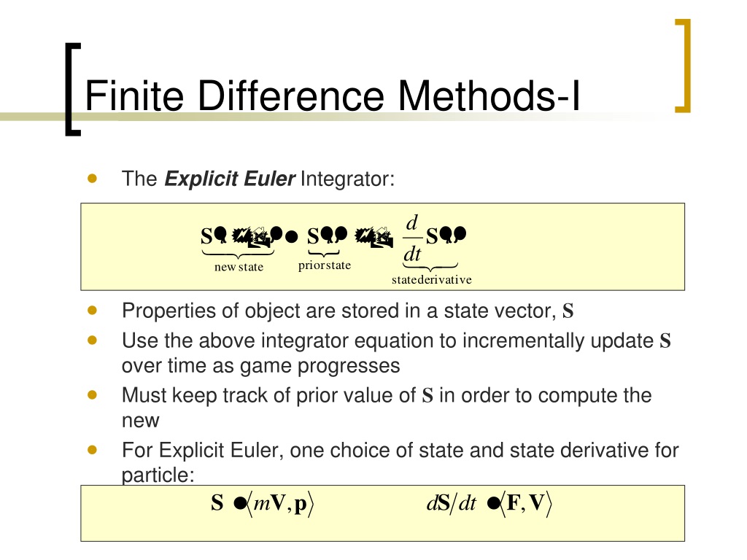This screenshot has width=747, height=560.
Task: Click the gold right bracket decoration
Action: 683,66
